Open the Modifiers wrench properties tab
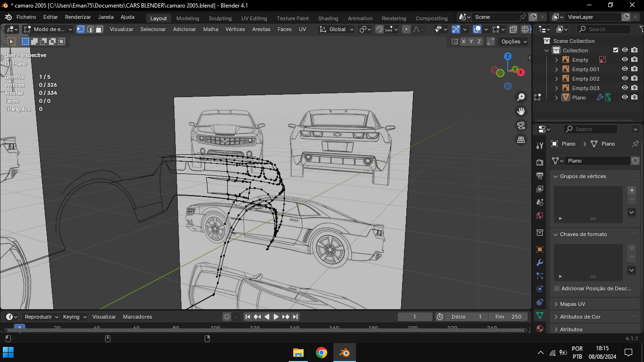644x362 pixels. 540,263
